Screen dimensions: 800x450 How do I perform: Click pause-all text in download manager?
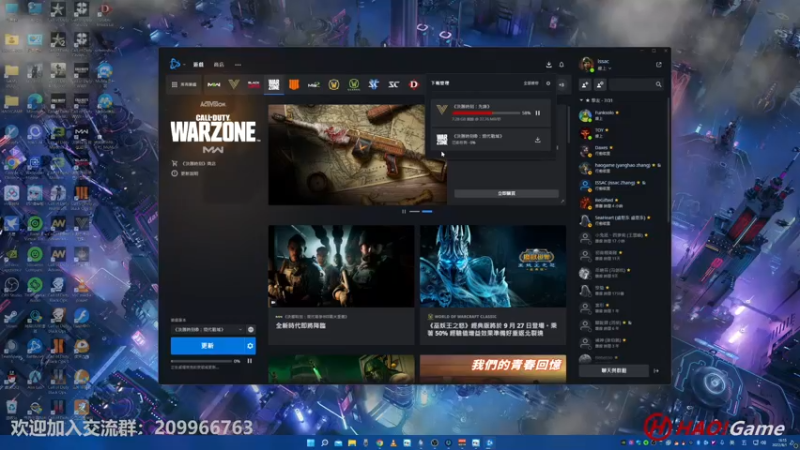pos(531,83)
